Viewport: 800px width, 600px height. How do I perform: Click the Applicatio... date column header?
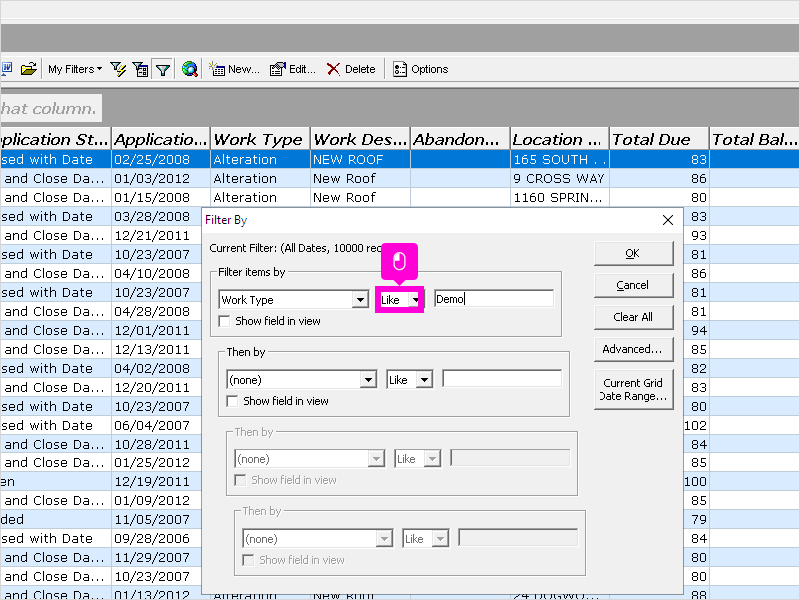coord(161,139)
